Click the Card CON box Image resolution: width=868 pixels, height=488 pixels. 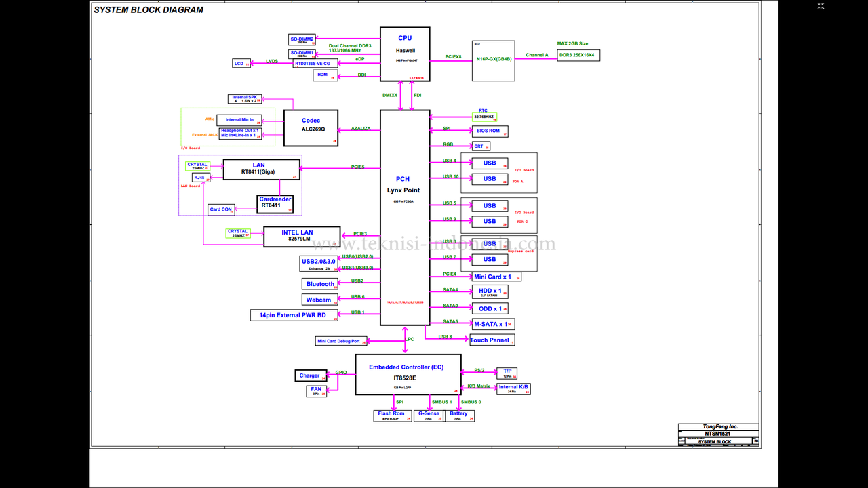click(x=221, y=209)
